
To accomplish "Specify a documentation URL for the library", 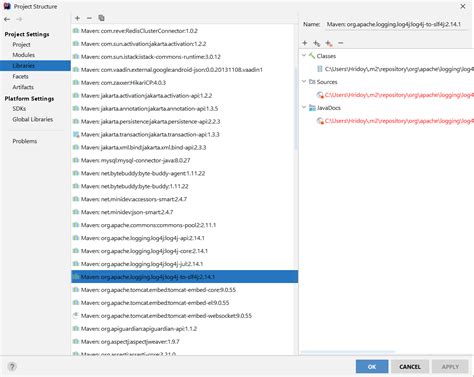I will 317,43.
